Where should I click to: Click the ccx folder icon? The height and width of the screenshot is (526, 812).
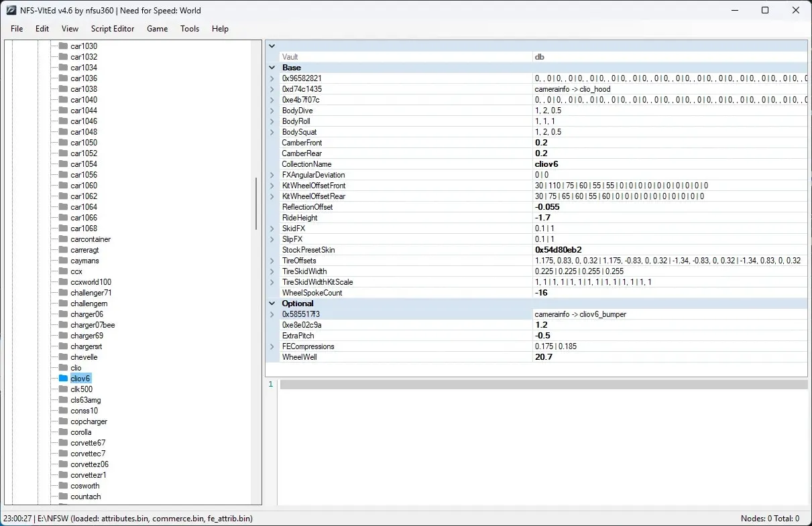(64, 271)
